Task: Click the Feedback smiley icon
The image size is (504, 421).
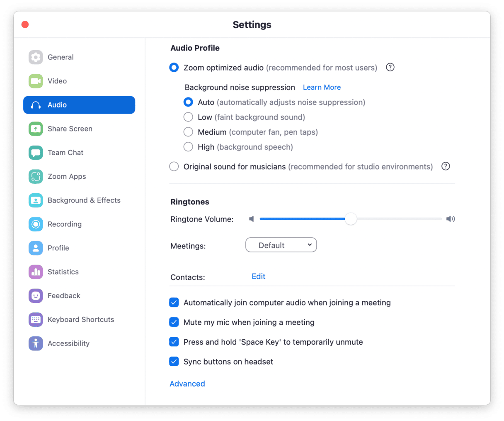Action: coord(36,296)
